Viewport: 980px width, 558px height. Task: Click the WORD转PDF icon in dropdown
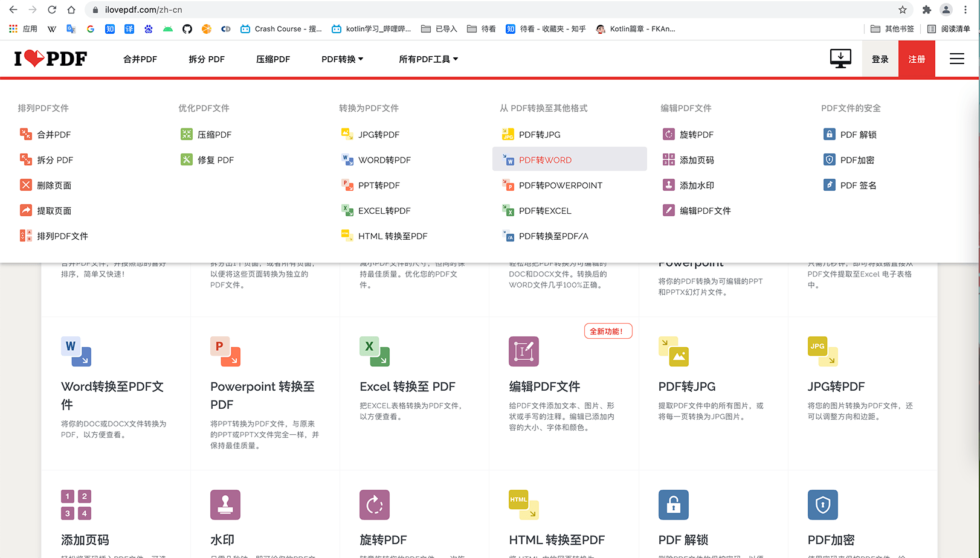click(347, 159)
